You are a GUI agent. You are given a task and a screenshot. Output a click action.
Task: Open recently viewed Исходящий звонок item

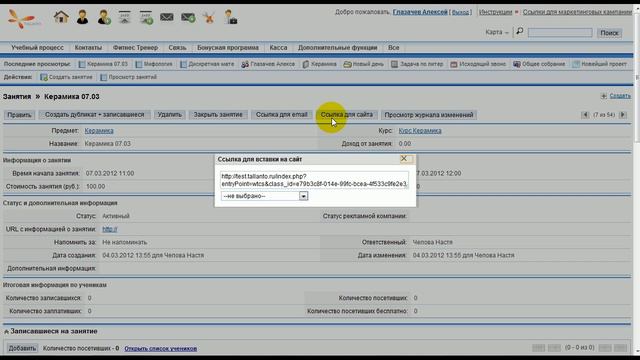pyautogui.click(x=478, y=64)
